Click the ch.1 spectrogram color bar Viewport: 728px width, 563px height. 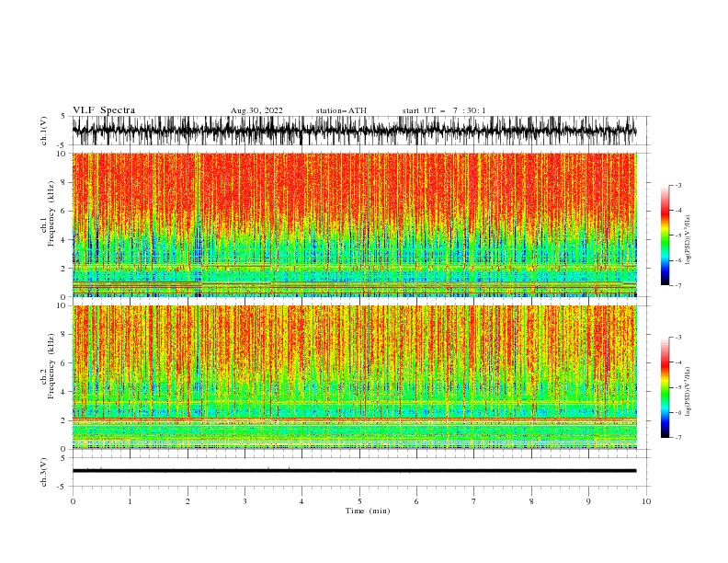(665, 236)
